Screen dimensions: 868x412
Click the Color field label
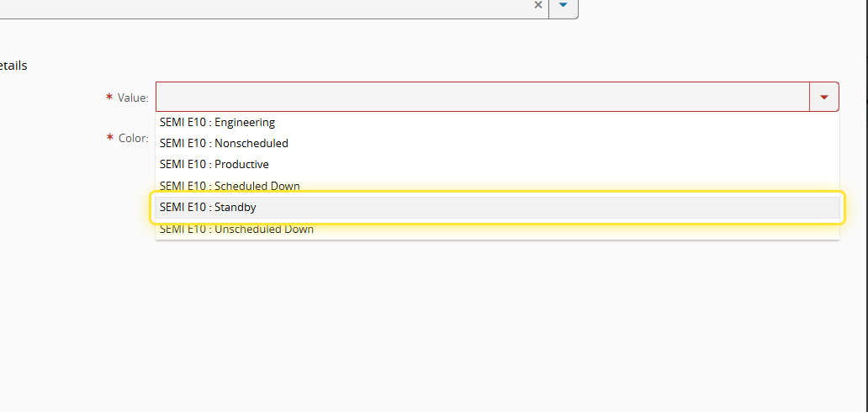coord(133,138)
